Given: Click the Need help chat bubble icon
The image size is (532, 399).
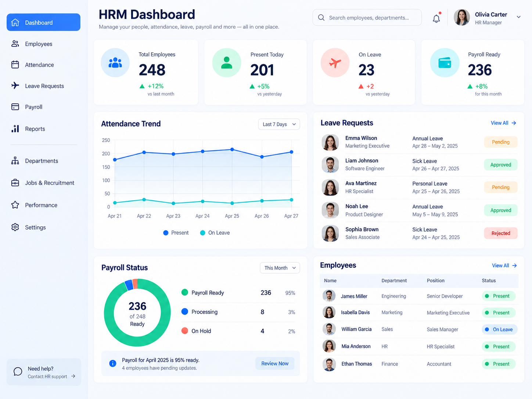Looking at the screenshot, I should coord(18,371).
